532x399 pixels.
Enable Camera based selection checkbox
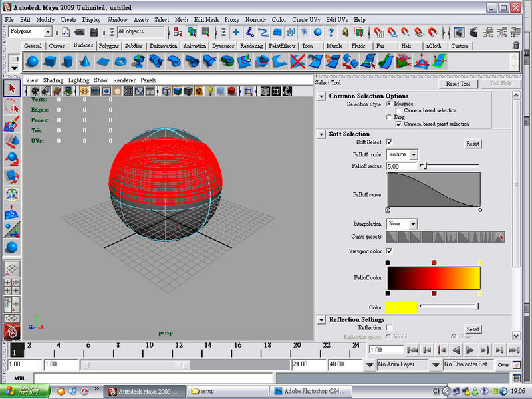(398, 110)
